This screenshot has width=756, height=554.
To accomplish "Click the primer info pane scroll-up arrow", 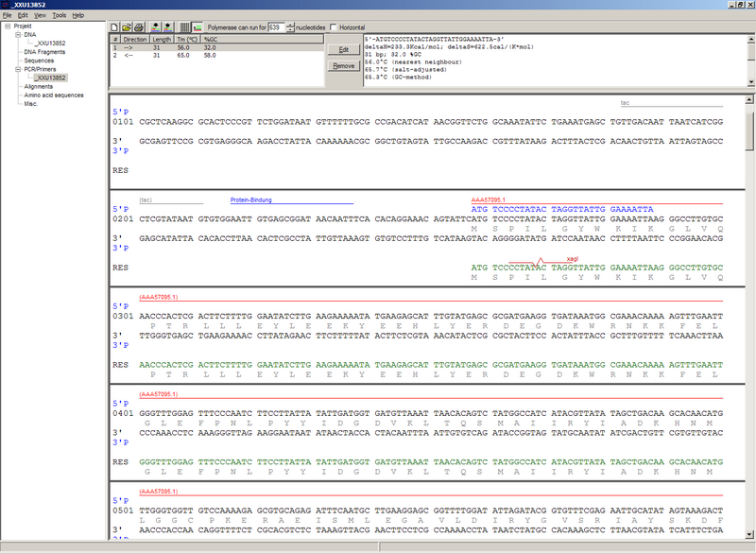I will pyautogui.click(x=751, y=39).
